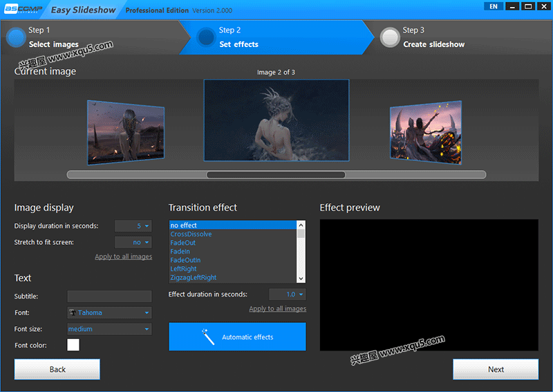Click the transition list scrollbar thumb
The image size is (553, 392).
301,234
